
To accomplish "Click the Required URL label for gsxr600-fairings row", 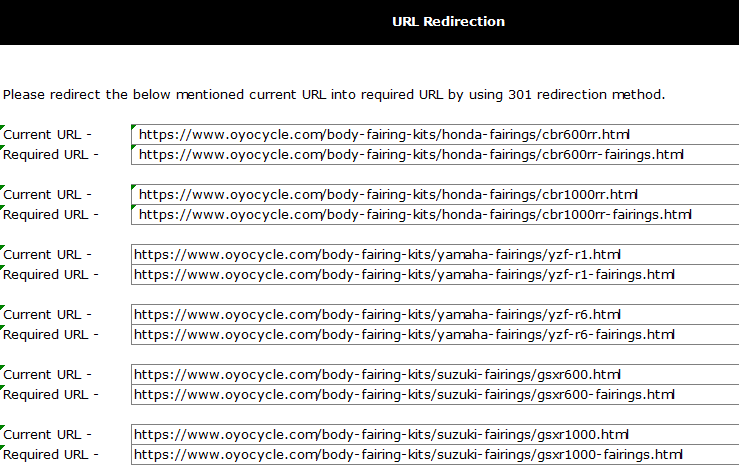I will coord(50,394).
